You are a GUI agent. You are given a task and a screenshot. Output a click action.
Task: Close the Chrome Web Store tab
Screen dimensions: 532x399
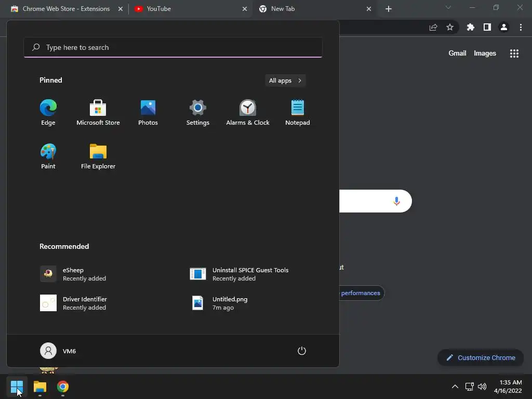click(121, 9)
